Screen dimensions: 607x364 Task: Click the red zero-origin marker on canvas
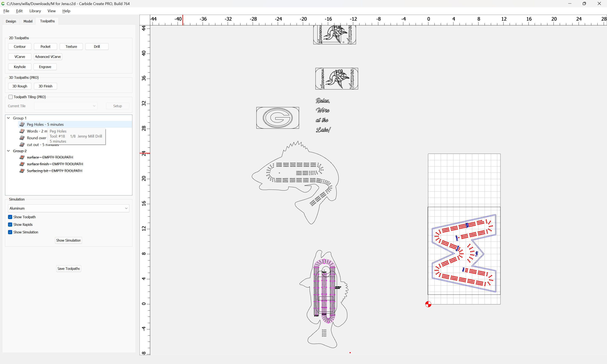click(428, 304)
